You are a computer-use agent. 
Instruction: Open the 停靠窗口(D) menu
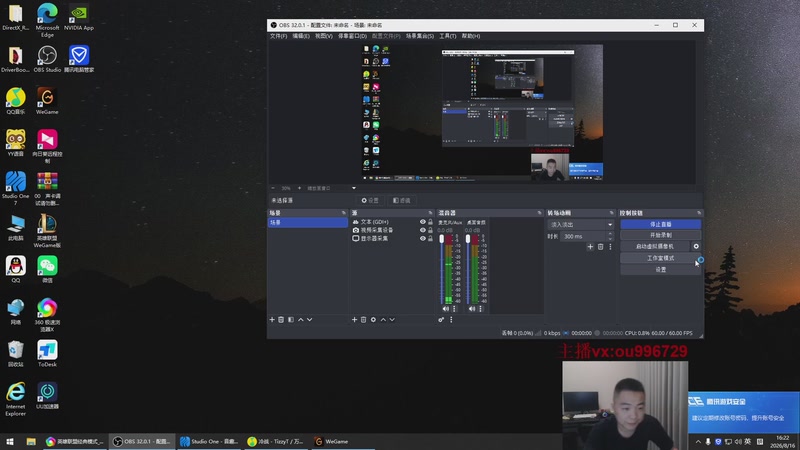click(352, 36)
